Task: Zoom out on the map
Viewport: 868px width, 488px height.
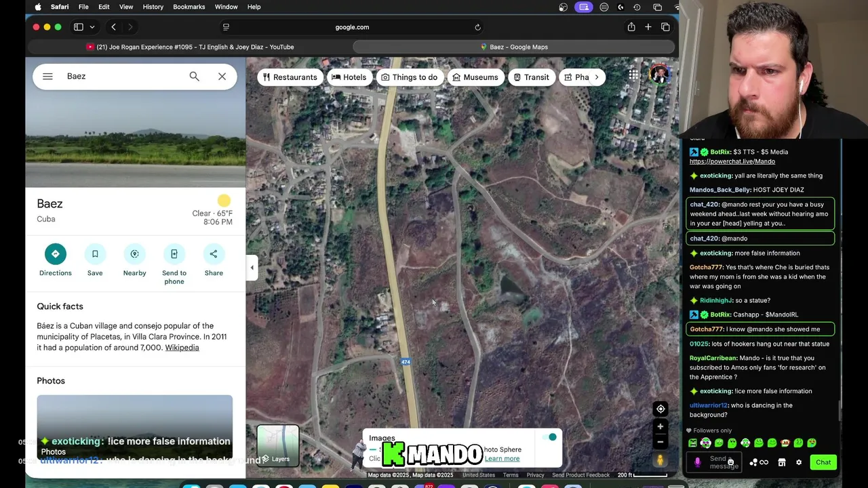Action: 660,442
